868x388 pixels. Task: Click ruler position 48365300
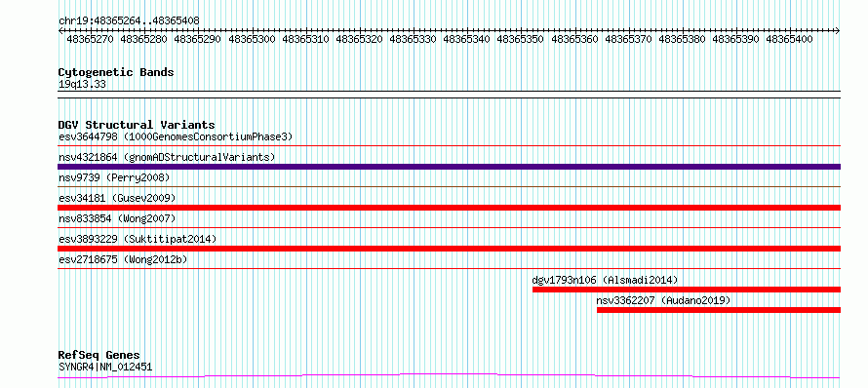252,39
